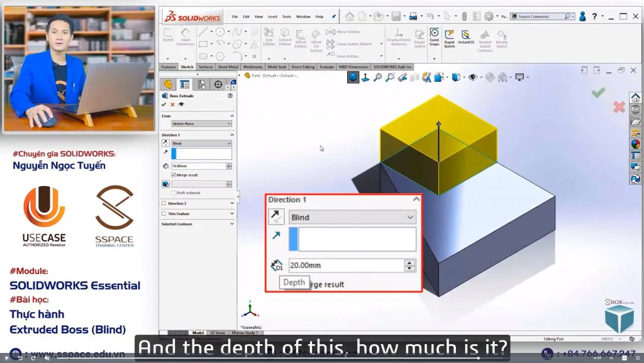Click large green confirmation corner checkmark

click(x=599, y=92)
